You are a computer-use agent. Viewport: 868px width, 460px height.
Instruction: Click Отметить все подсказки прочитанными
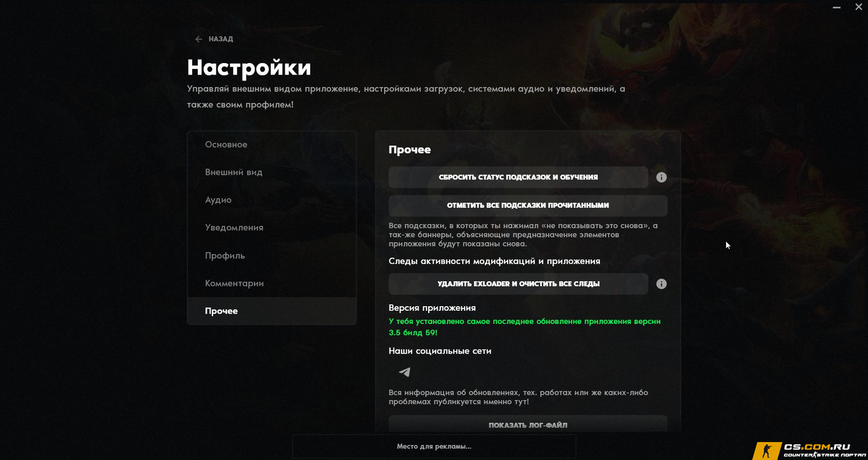click(528, 205)
